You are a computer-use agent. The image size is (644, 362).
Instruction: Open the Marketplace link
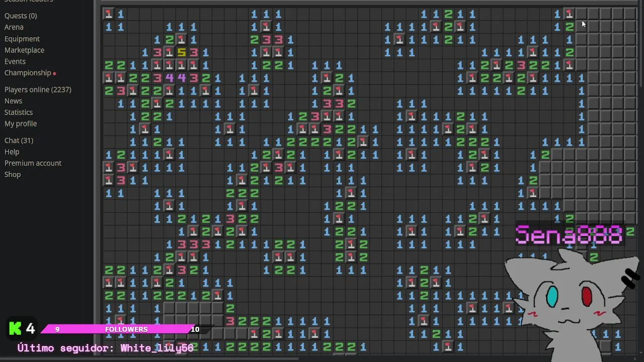click(24, 50)
